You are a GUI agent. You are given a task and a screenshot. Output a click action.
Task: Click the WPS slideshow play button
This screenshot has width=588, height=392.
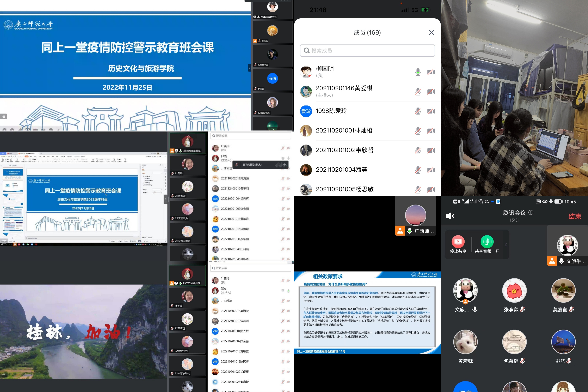139,241
